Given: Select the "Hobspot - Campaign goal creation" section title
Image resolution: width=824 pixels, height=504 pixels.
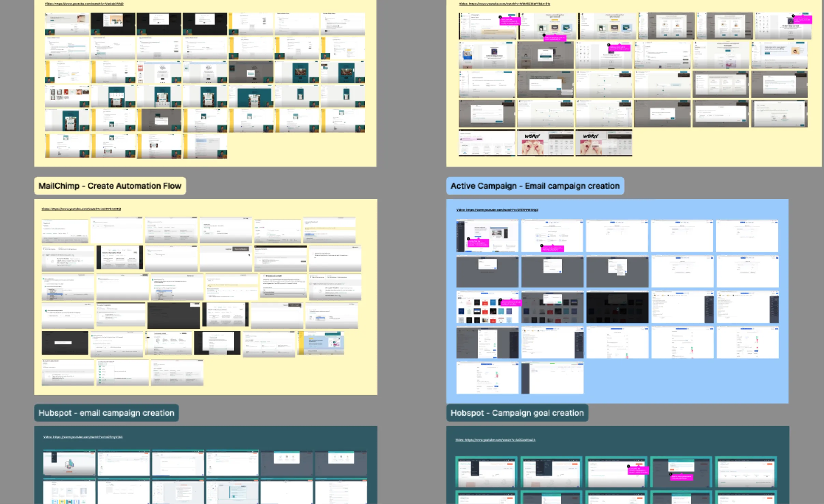Looking at the screenshot, I should [517, 413].
